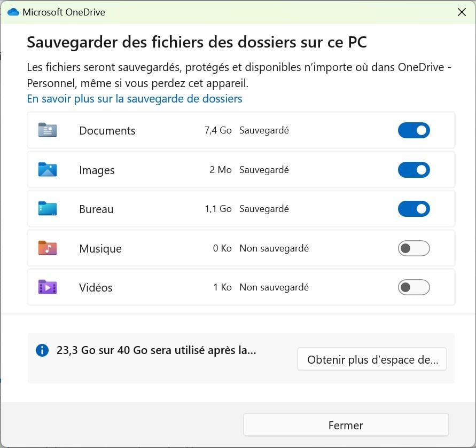Click the blue info icon near storage message
The height and width of the screenshot is (448, 476).
click(x=42, y=350)
